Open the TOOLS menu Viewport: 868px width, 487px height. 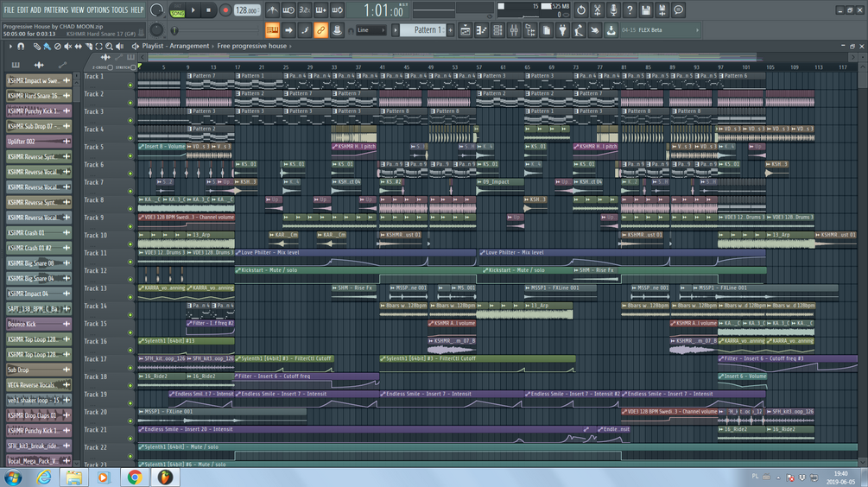coord(119,10)
